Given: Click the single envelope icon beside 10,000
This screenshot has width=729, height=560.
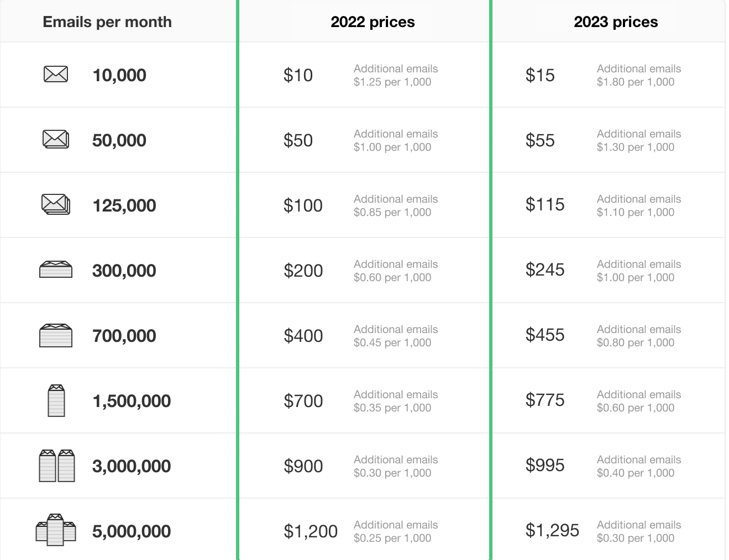Looking at the screenshot, I should [x=56, y=74].
